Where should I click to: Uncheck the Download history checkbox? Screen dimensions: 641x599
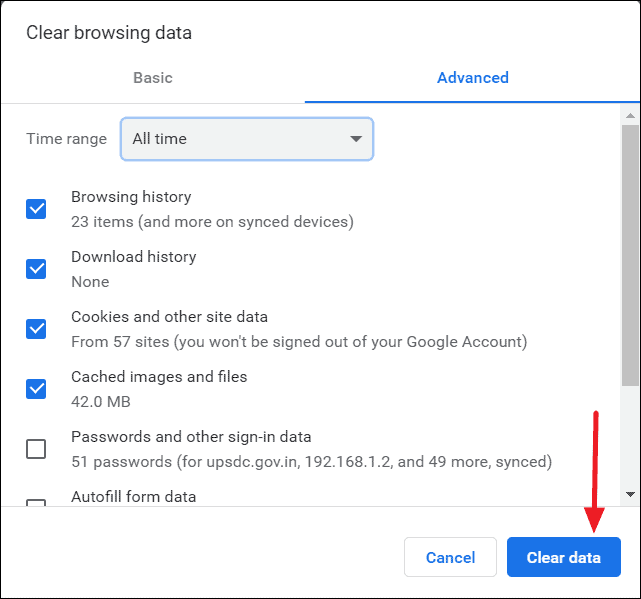point(36,269)
